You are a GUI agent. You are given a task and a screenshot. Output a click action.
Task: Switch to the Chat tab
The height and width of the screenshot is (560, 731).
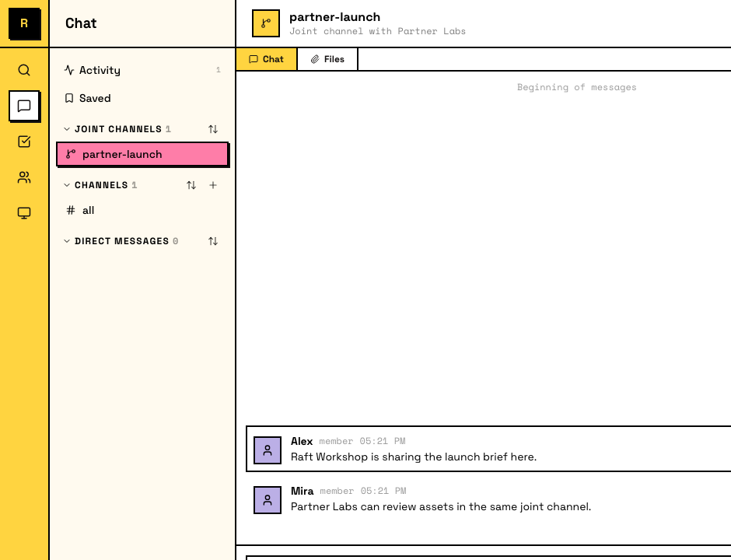click(266, 59)
